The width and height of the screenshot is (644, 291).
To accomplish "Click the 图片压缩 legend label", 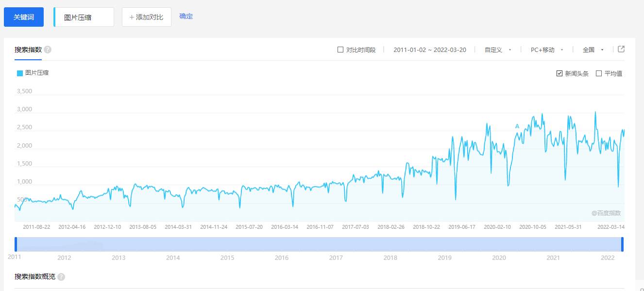I will tap(37, 73).
